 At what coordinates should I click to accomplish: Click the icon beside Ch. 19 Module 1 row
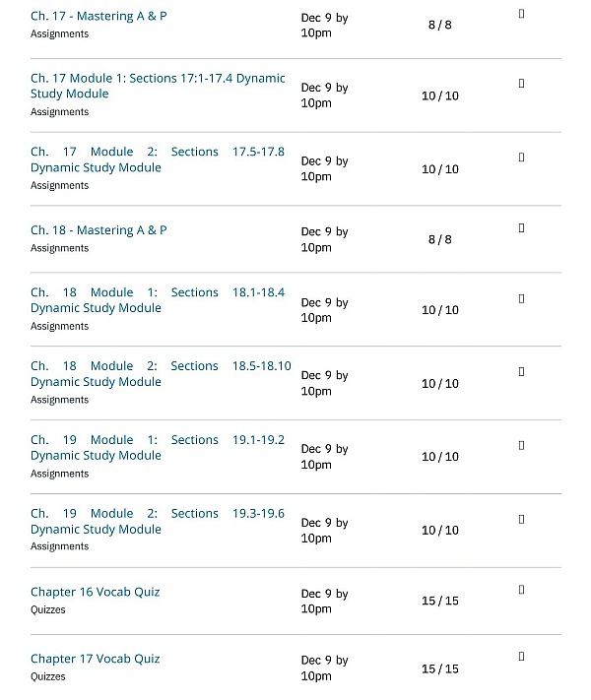521,445
